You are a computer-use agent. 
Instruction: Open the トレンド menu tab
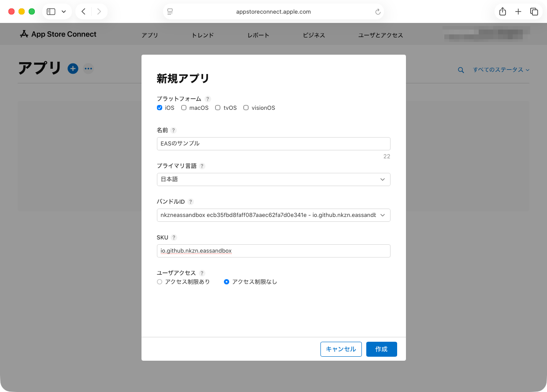[203, 35]
